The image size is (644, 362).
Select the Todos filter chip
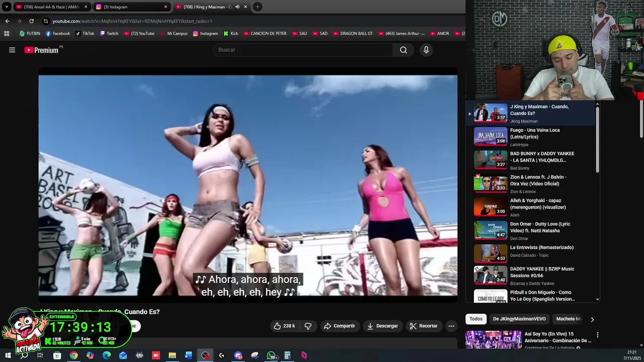[x=476, y=319]
